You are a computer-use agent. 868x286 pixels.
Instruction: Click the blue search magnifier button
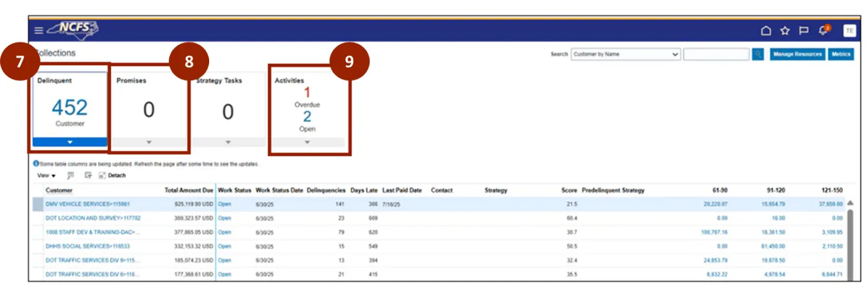click(x=757, y=54)
